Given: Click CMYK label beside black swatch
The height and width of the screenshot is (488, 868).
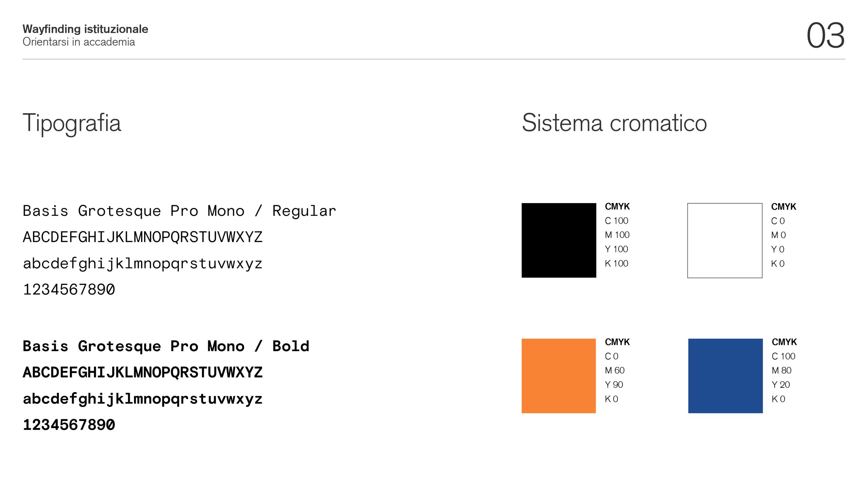Looking at the screenshot, I should pos(617,206).
